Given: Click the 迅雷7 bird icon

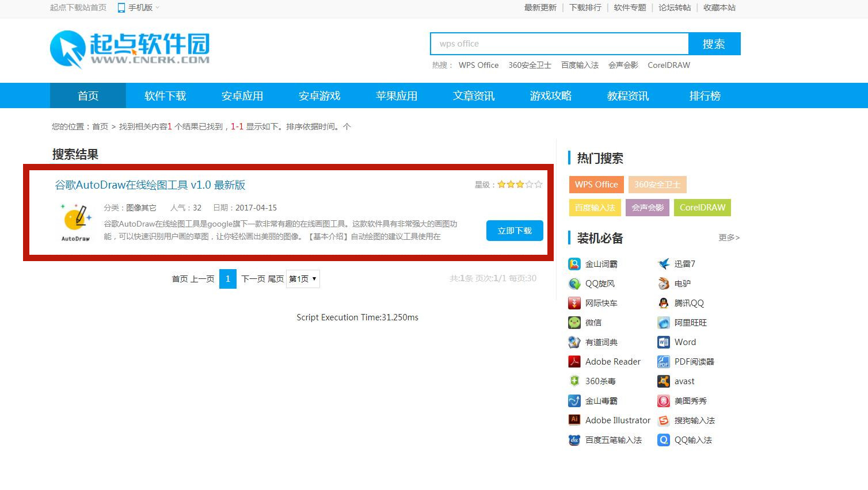Looking at the screenshot, I should [x=664, y=264].
